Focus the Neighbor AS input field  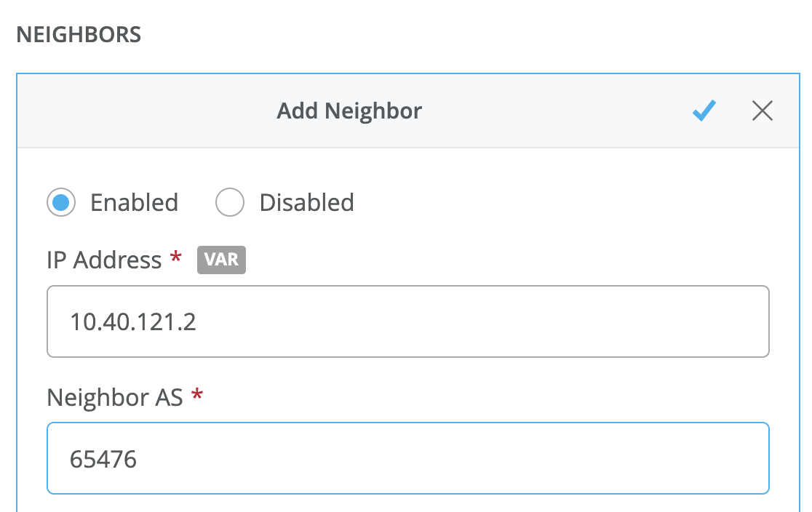[x=407, y=459]
